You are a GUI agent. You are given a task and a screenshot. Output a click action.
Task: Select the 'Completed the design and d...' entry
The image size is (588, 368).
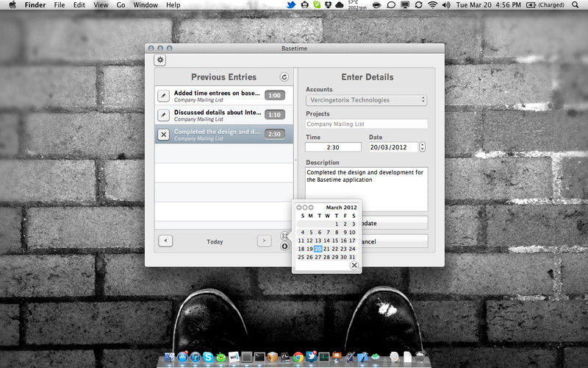224,135
